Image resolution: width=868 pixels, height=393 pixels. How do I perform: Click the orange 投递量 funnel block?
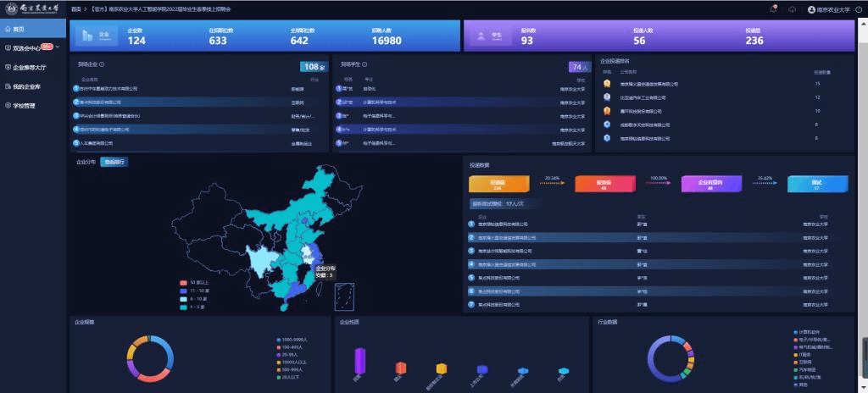(x=498, y=183)
